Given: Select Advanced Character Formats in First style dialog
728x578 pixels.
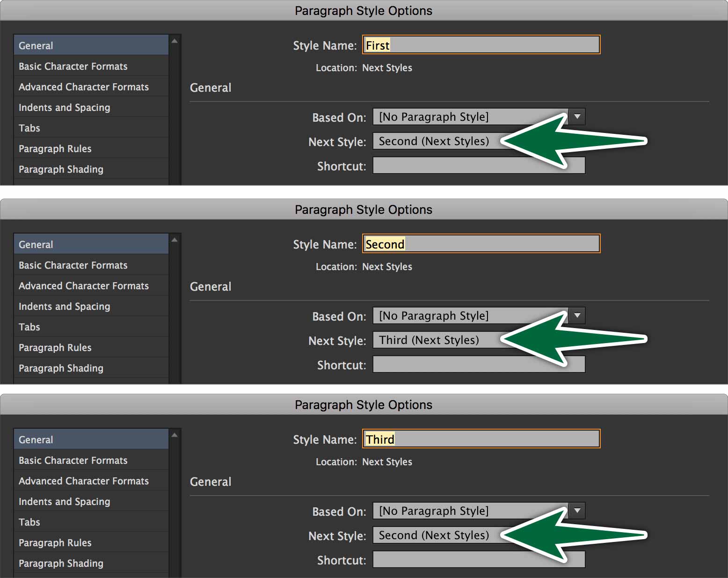Looking at the screenshot, I should coord(91,87).
